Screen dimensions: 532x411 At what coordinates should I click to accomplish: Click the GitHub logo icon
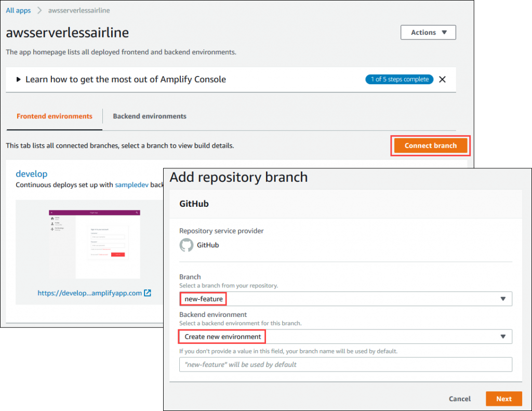187,245
